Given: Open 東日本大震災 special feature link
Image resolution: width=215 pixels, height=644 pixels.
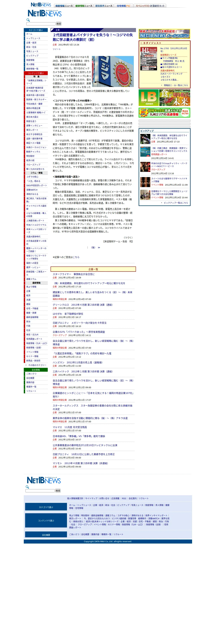Looking at the screenshot, I should [32, 117].
